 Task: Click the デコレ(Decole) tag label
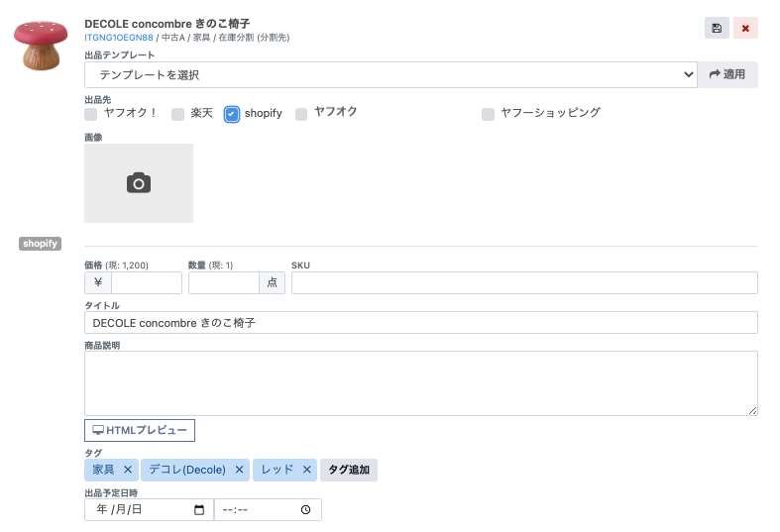click(187, 470)
